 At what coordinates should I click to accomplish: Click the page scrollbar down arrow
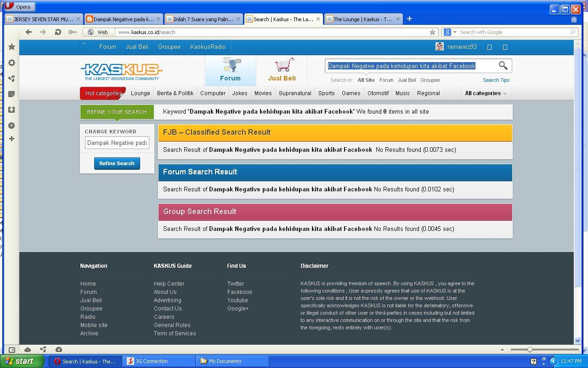click(577, 341)
